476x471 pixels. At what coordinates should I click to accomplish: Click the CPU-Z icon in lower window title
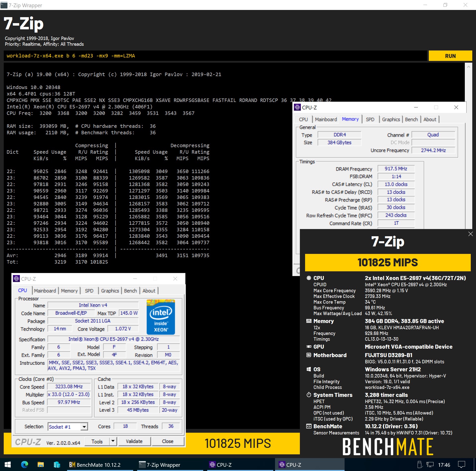tap(16, 279)
